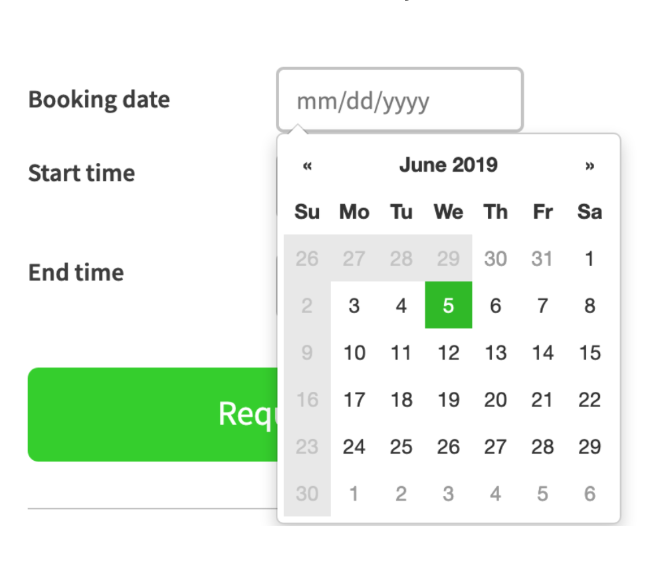Select July 6 in the last row
662x570 pixels.
coord(590,494)
